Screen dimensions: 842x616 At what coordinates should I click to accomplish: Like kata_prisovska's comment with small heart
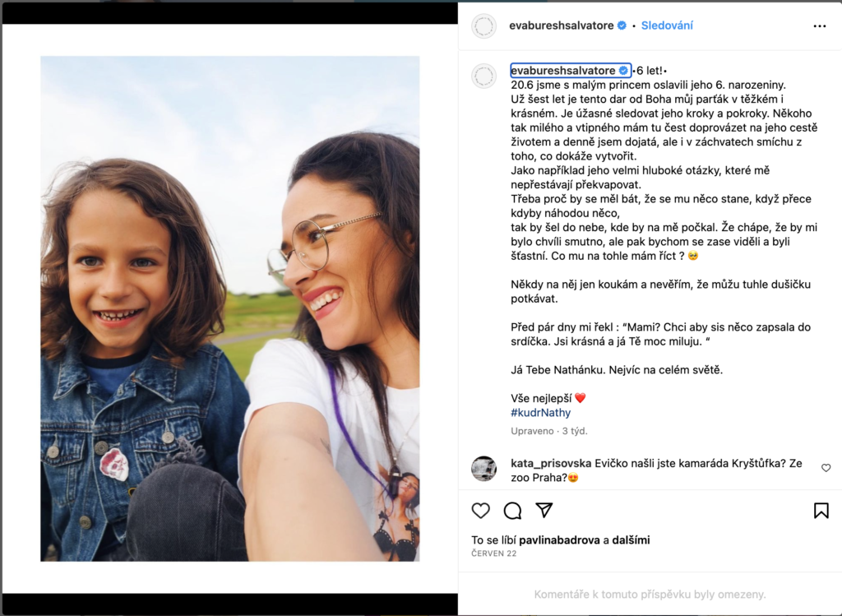click(x=826, y=468)
